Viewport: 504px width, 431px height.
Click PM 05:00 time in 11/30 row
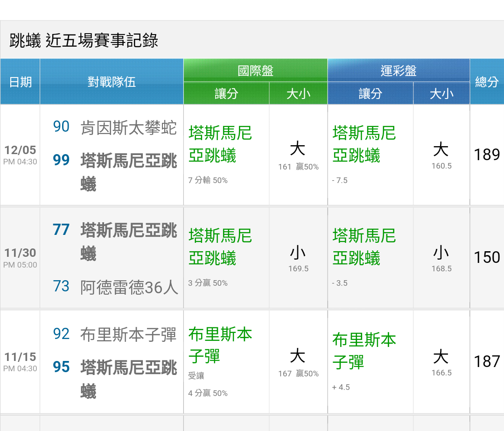[20, 265]
